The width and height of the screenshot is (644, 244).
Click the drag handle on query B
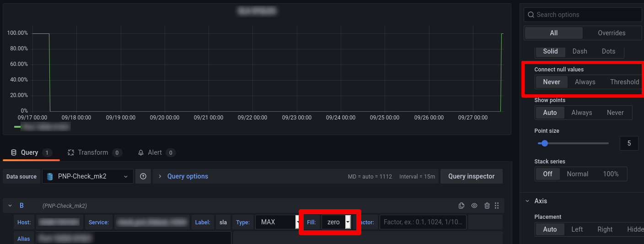tap(497, 206)
